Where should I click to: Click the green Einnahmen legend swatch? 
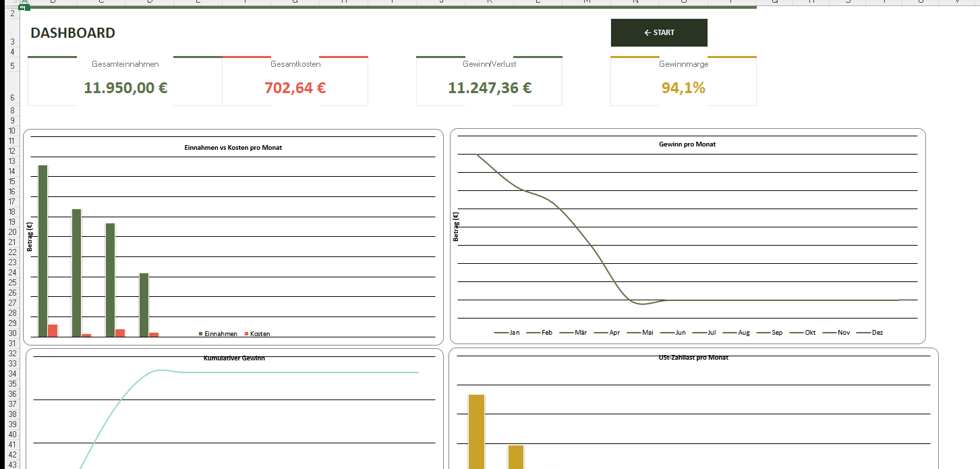tap(201, 334)
